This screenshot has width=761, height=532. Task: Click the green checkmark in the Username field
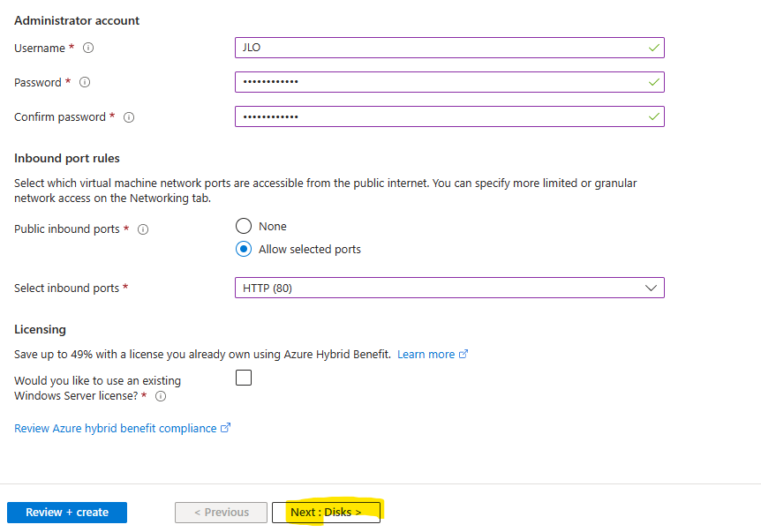click(654, 48)
